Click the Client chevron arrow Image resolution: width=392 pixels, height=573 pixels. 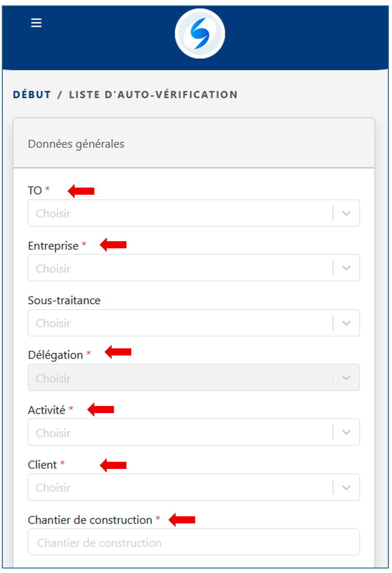(x=346, y=488)
